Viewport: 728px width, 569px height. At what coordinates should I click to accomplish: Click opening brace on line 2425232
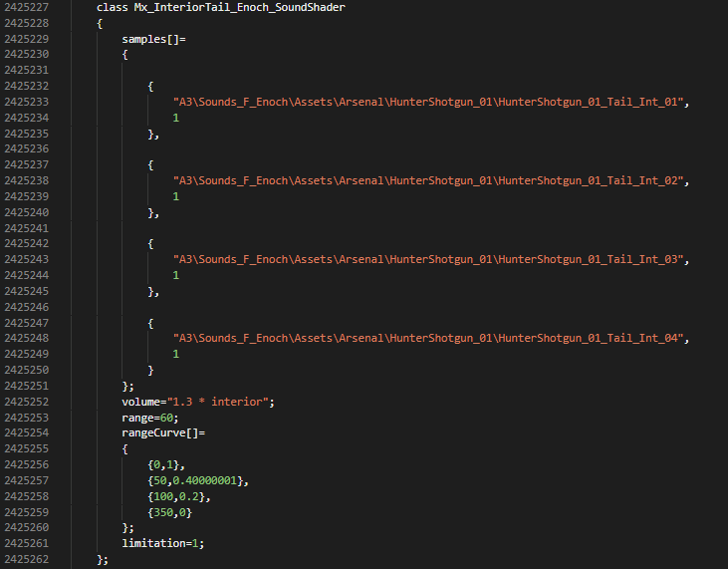(150, 87)
